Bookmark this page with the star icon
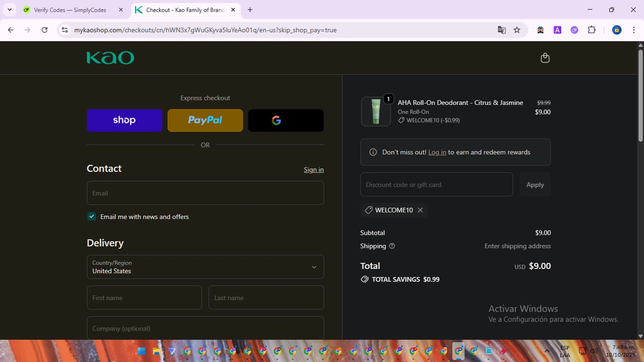644x362 pixels. point(517,30)
